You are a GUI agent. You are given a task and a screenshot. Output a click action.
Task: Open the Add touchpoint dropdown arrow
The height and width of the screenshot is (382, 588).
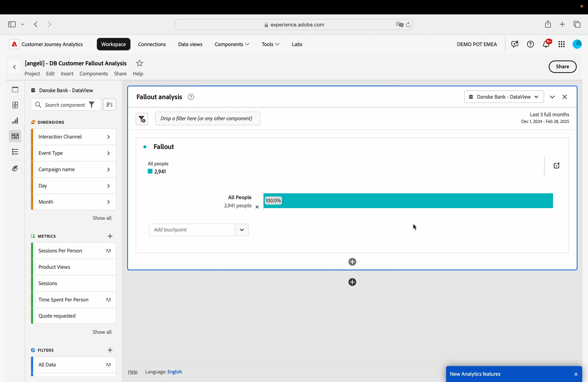pyautogui.click(x=242, y=230)
